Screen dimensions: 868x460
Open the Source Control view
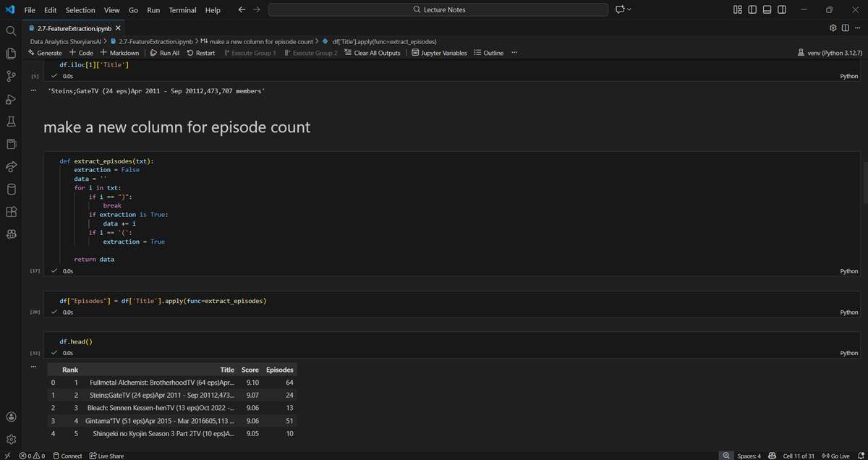(x=11, y=76)
